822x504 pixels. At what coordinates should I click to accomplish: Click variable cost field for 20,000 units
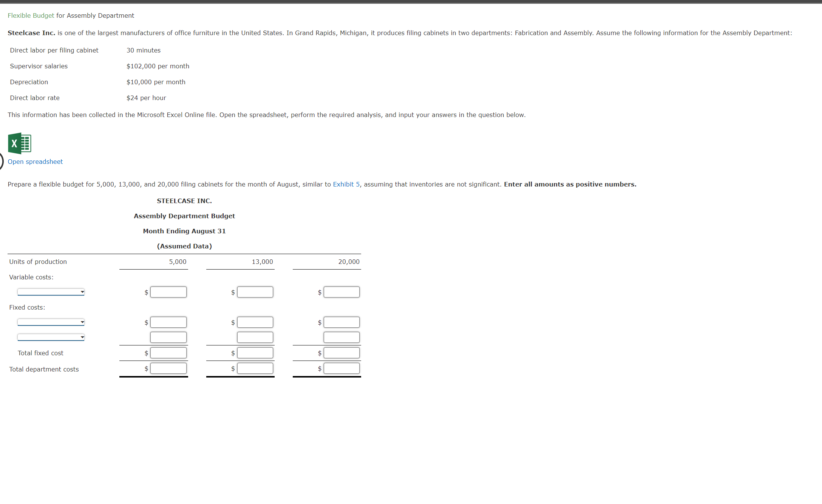click(341, 292)
